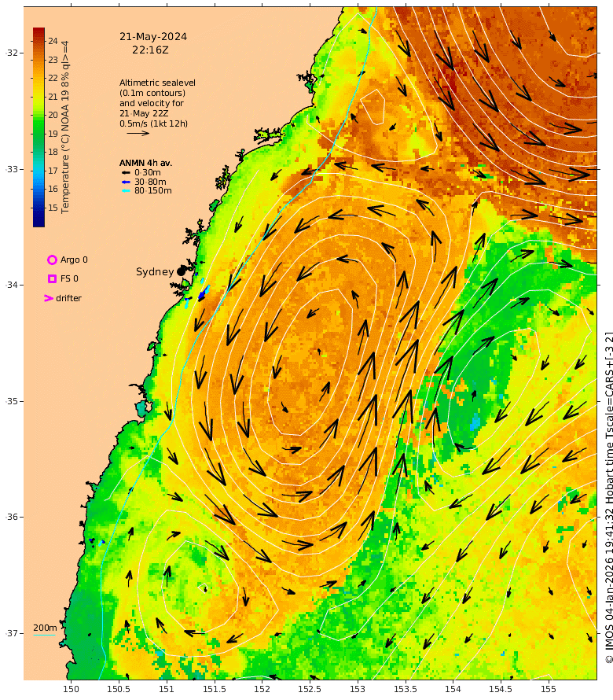The image size is (613, 700).
Task: Click the 'Sydney' city label
Action: (155, 272)
